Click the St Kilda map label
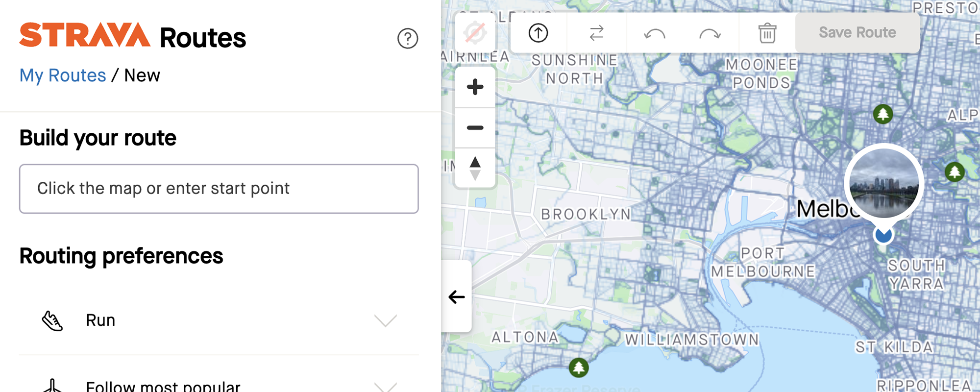This screenshot has width=980, height=392. tap(894, 347)
